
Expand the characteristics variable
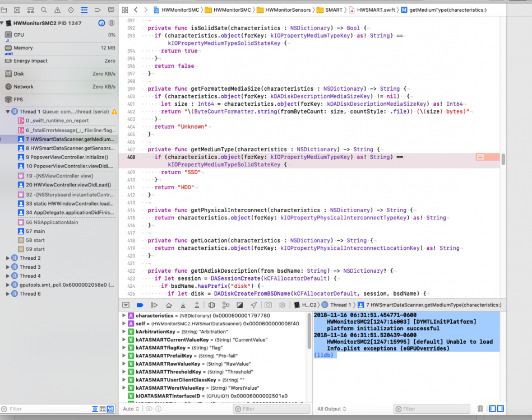(x=124, y=316)
